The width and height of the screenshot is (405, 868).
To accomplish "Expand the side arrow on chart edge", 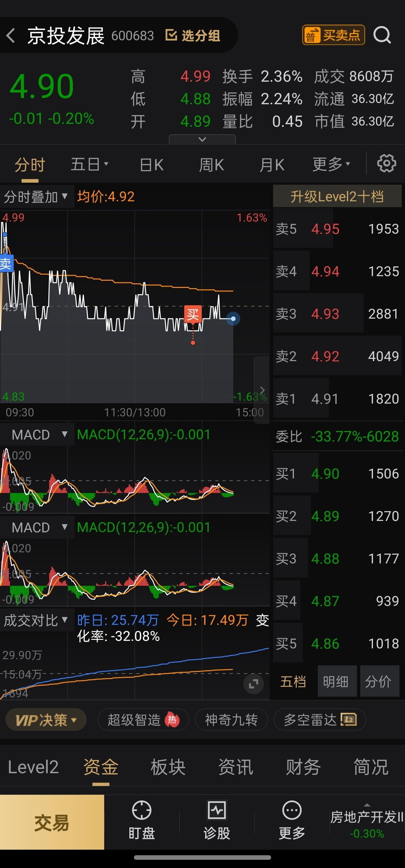I will [x=262, y=390].
